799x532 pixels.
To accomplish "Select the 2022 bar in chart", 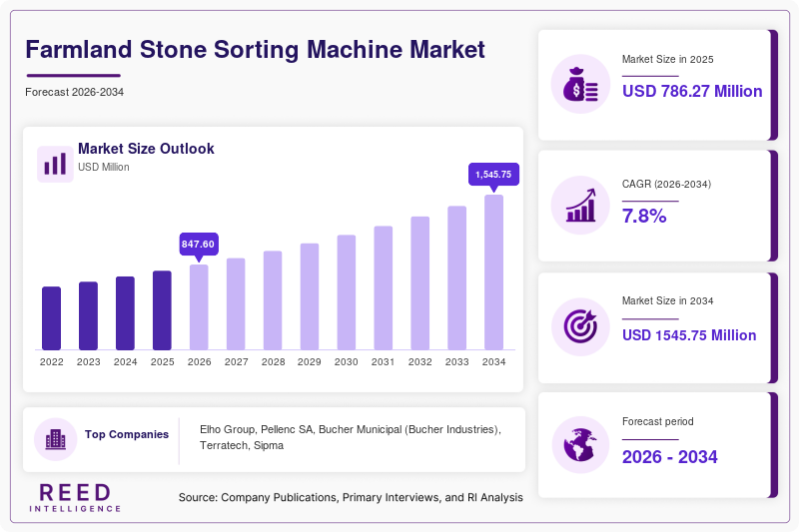I will click(x=52, y=318).
